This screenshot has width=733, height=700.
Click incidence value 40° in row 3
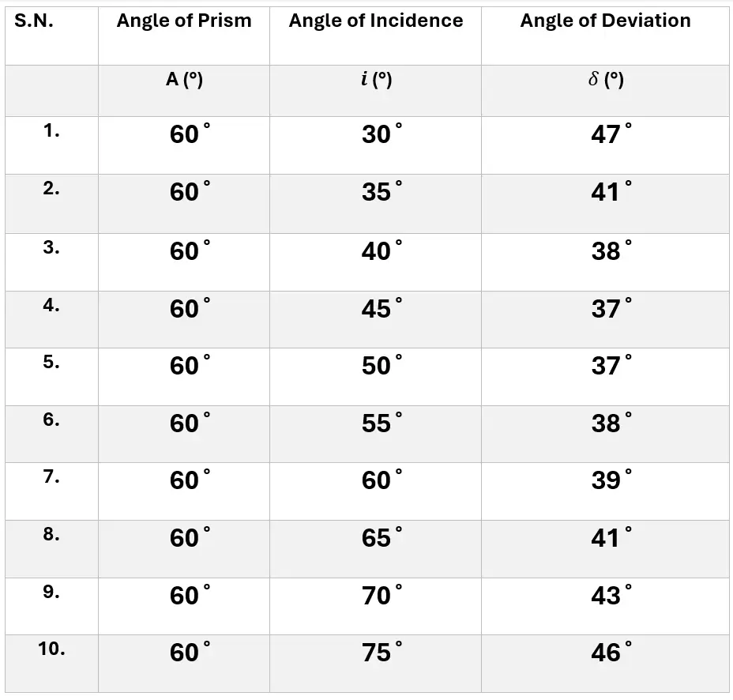tap(382, 250)
